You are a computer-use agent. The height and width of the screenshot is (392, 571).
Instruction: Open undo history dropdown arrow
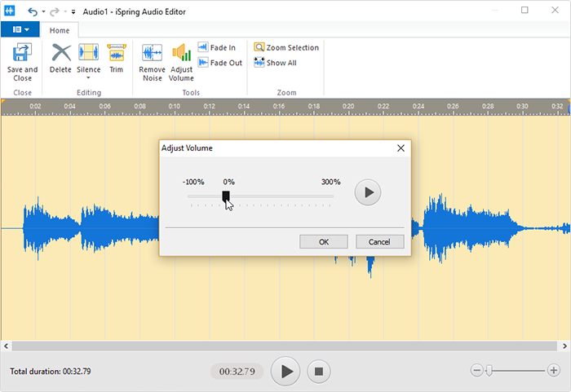43,11
